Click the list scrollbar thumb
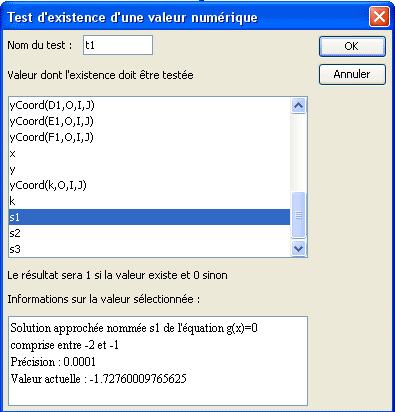Image resolution: width=395 pixels, height=412 pixels. tap(298, 215)
